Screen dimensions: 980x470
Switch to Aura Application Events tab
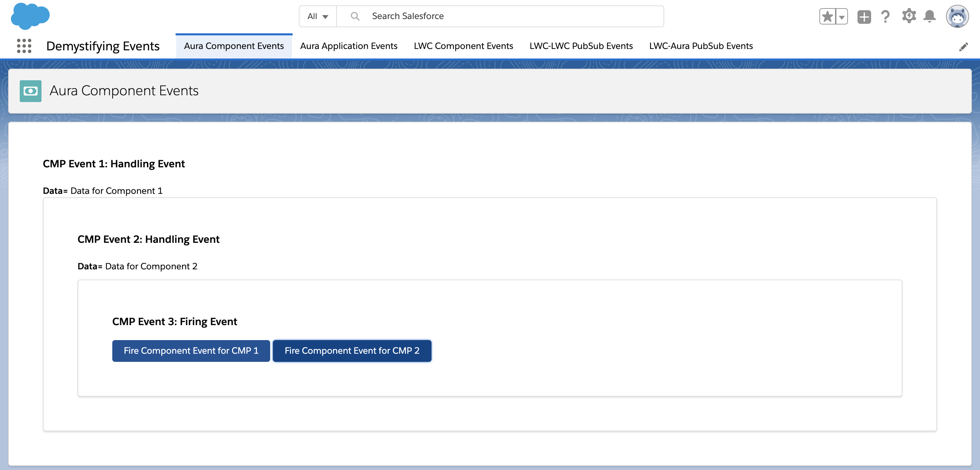tap(348, 46)
